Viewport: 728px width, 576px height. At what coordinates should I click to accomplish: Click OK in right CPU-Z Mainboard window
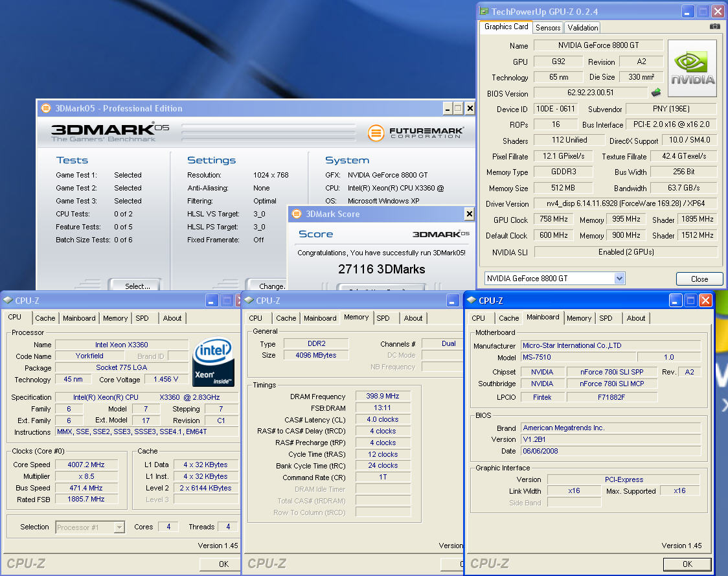tap(687, 564)
